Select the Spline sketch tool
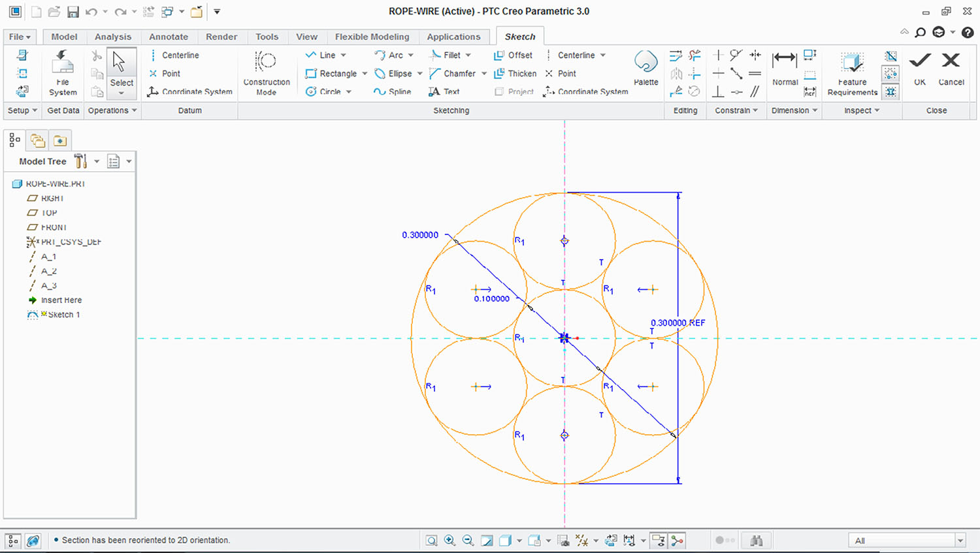The height and width of the screenshot is (553, 980). [392, 91]
